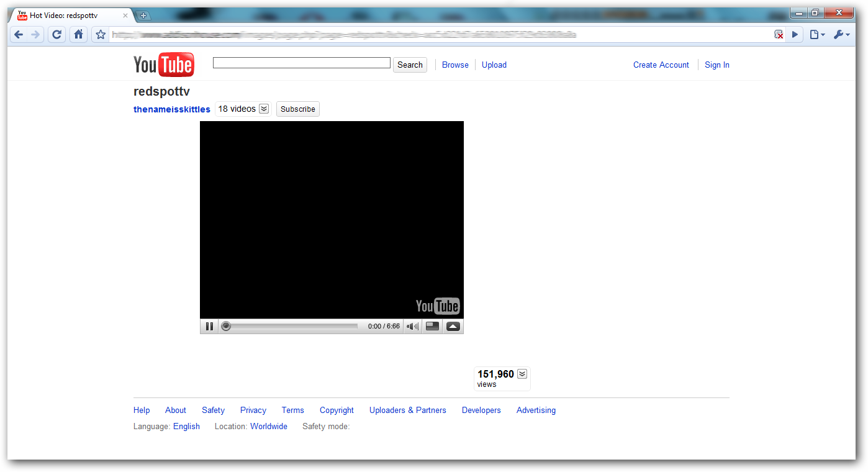Viewport: 868px width, 472px height.
Task: Change location from Worldwide
Action: [269, 426]
